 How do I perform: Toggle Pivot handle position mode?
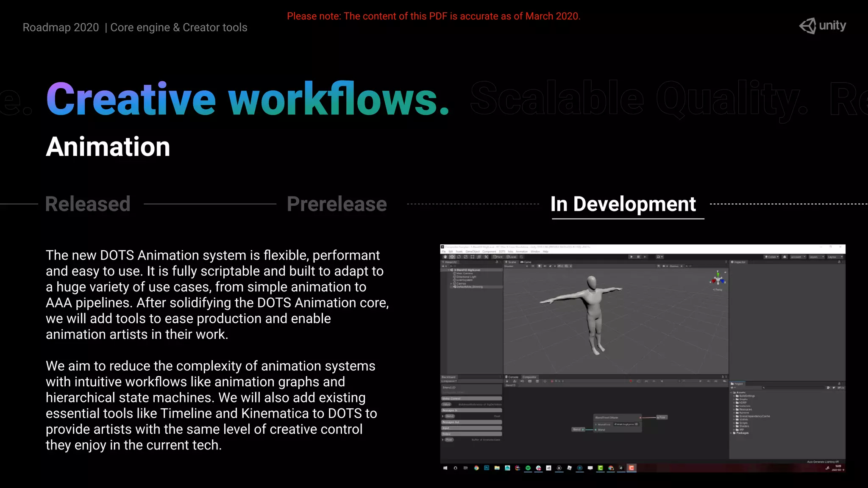(x=498, y=257)
